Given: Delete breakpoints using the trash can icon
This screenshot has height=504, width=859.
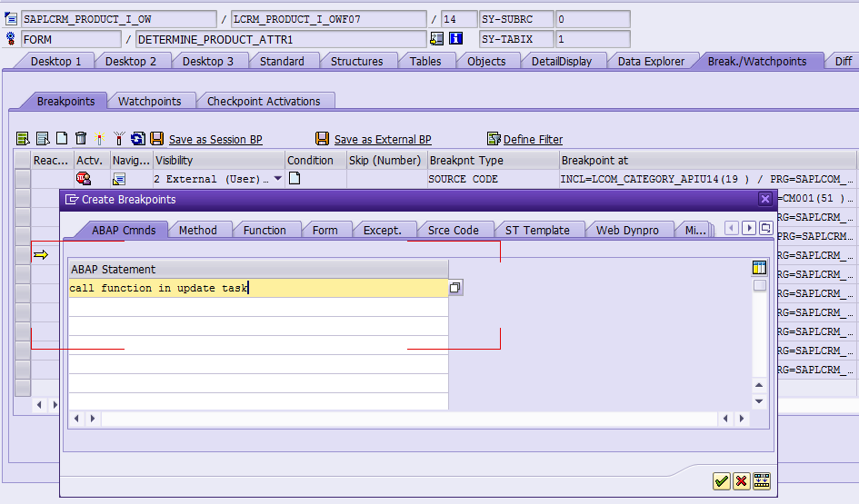Looking at the screenshot, I should point(81,138).
